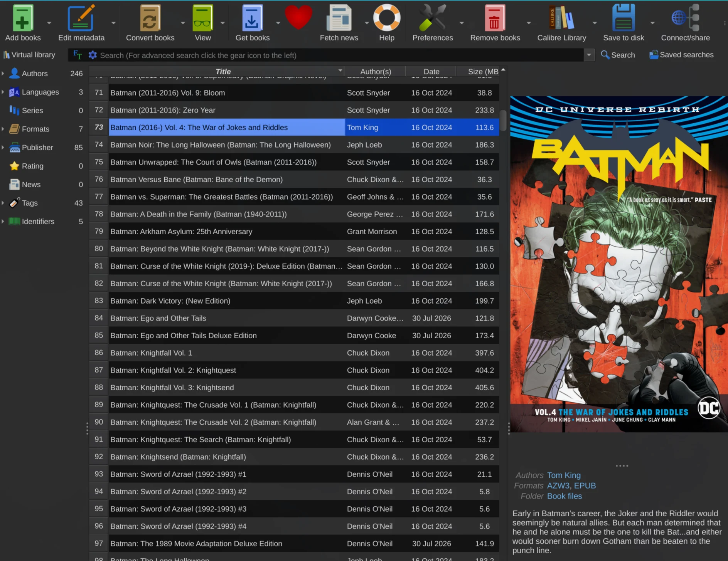Click the Tom King author link
Image resolution: width=728 pixels, height=561 pixels.
(x=563, y=475)
